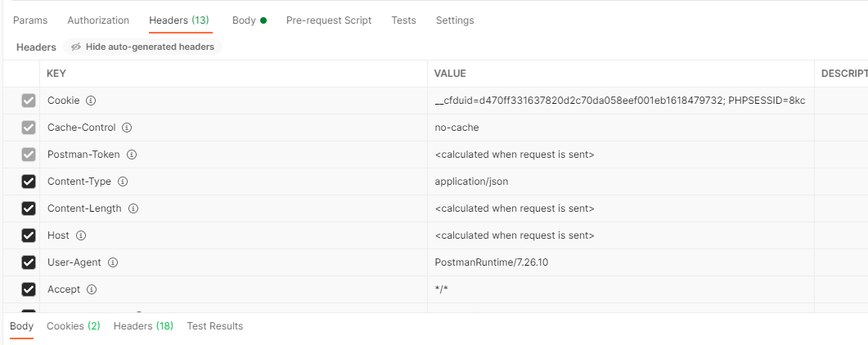Viewport: 868px width, 345px height.
Task: Click the info icon beside Host header
Action: (81, 235)
